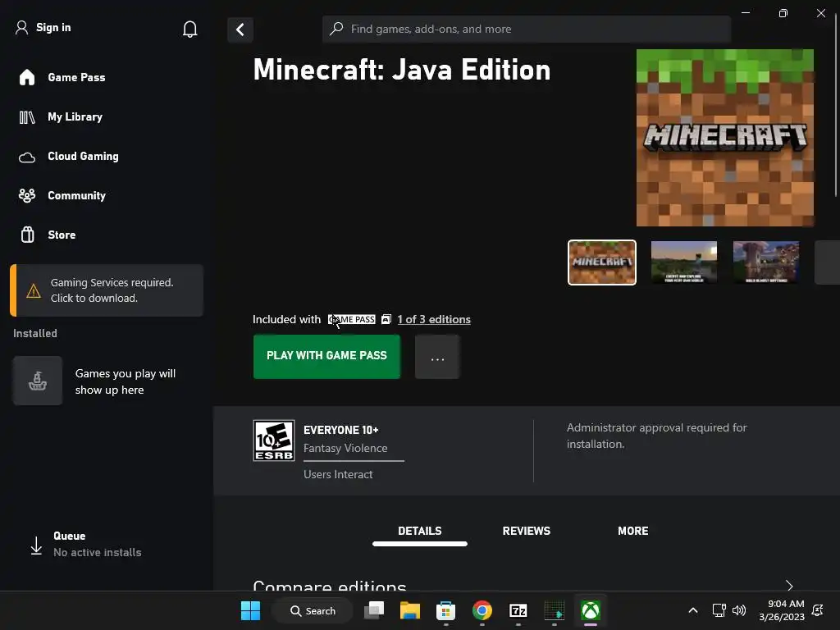The image size is (840, 630).
Task: Click the Gaming Services warning triangle icon
Action: point(34,291)
